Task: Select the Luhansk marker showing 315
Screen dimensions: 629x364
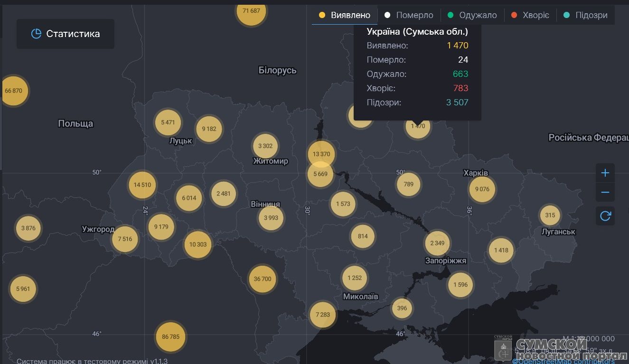Action: click(550, 215)
